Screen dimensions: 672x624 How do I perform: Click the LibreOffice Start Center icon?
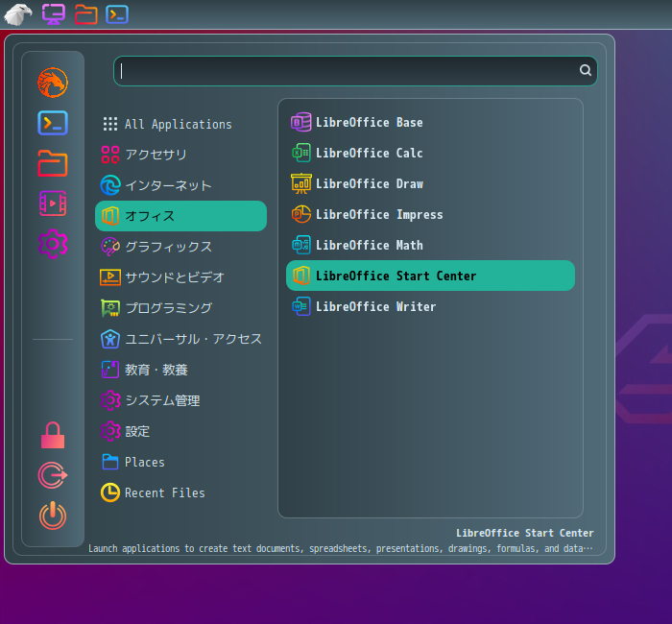[x=300, y=276]
